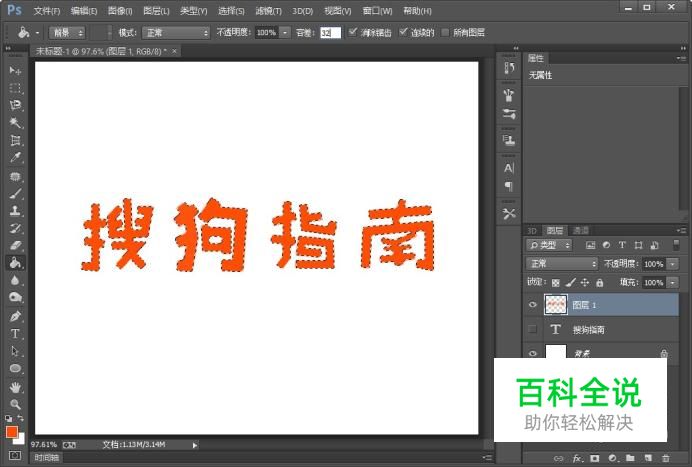Image resolution: width=692 pixels, height=467 pixels.
Task: Toggle lock position icon
Action: point(585,282)
